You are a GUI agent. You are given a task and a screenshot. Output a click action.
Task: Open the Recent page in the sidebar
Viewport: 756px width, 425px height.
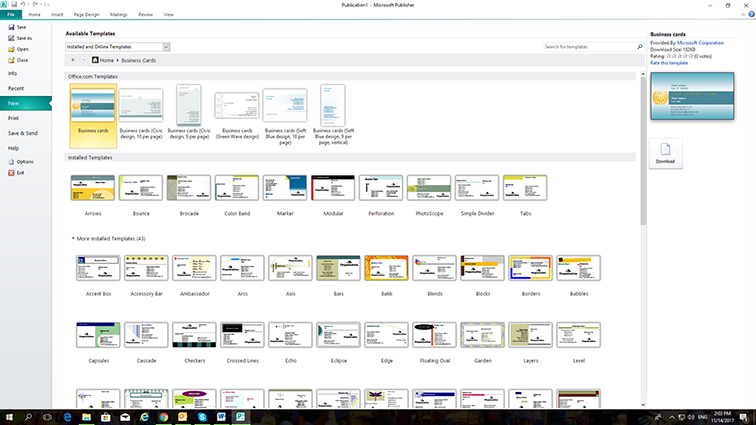pyautogui.click(x=16, y=88)
